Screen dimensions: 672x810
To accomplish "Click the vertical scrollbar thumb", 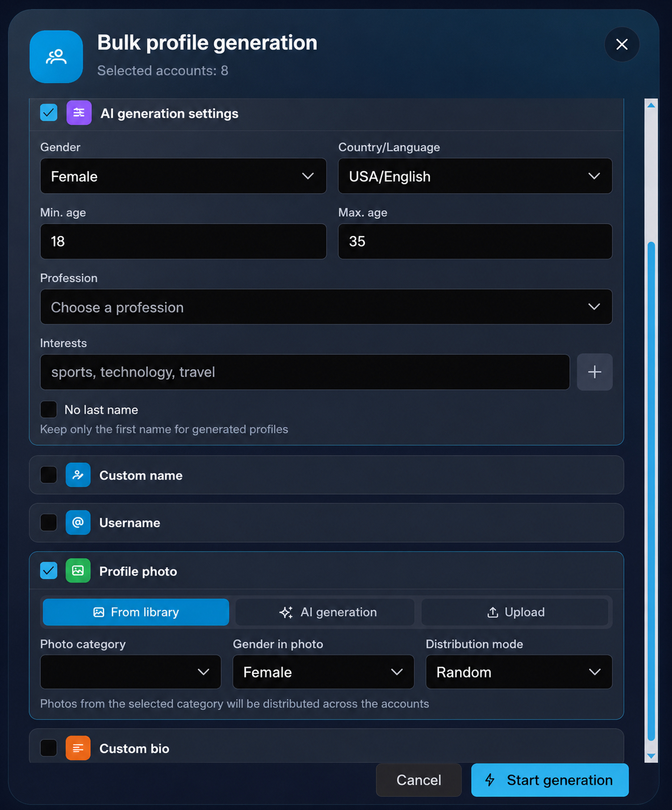I will tap(651, 491).
